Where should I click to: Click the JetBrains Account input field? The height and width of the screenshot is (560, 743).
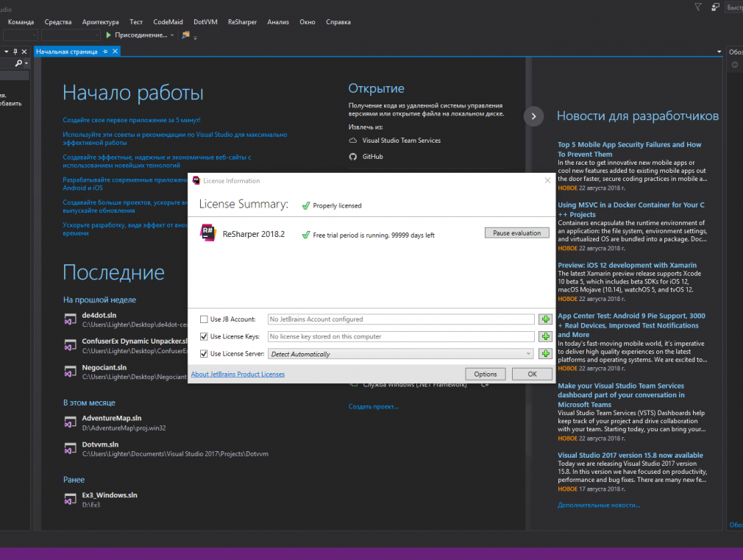tap(401, 319)
